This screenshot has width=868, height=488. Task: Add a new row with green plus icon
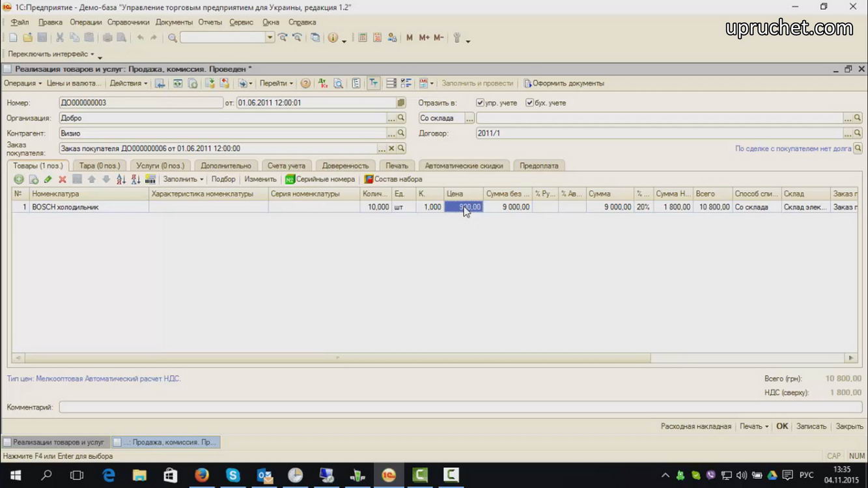[x=19, y=179]
